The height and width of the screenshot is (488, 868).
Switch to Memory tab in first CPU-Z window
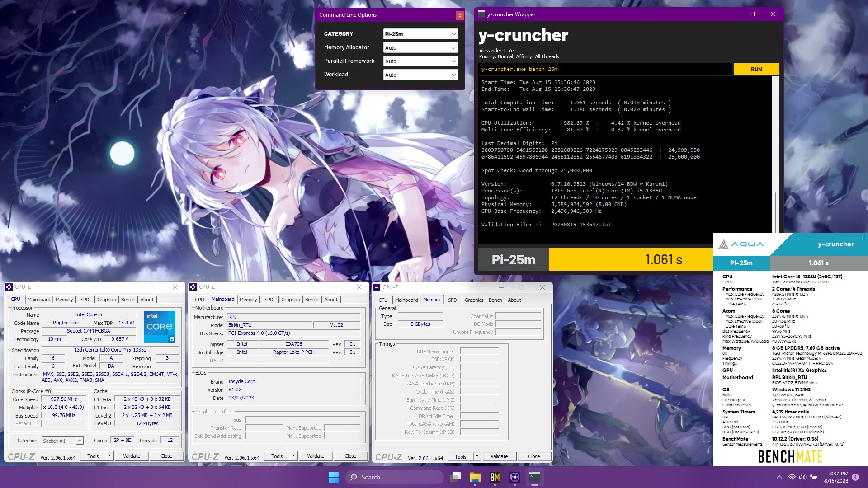coord(64,300)
